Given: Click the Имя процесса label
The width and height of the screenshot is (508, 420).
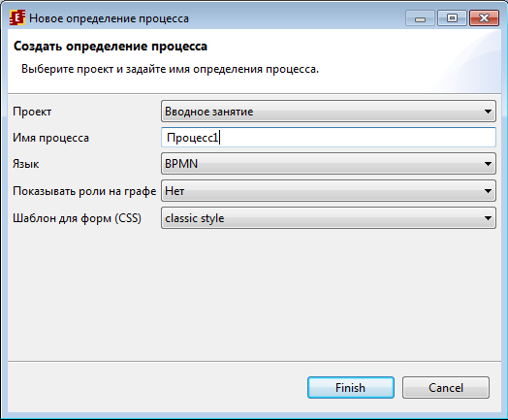Looking at the screenshot, I should tap(50, 138).
